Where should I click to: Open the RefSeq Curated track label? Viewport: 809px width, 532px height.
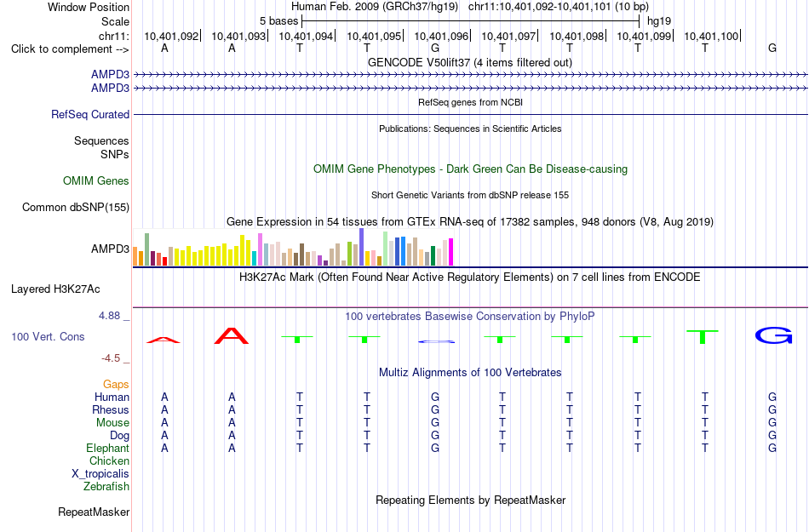[89, 114]
